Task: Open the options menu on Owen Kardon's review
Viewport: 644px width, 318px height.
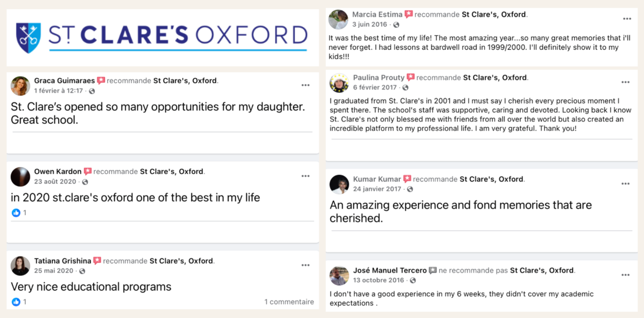Action: click(x=305, y=176)
